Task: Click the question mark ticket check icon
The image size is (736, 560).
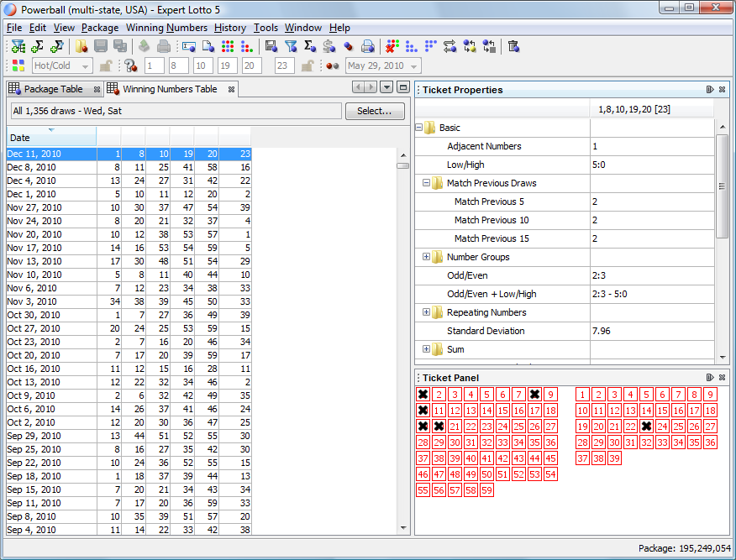Action: 130,66
